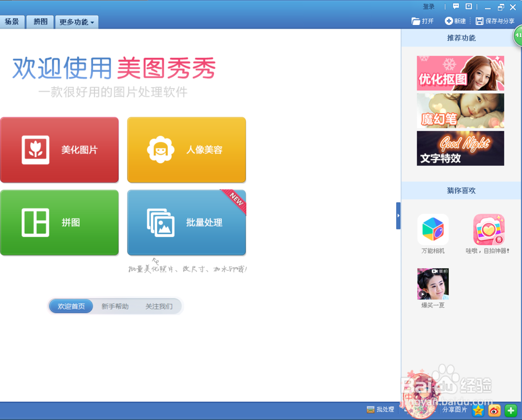522x420 pixels.
Task: Open the 美化图片 red tile
Action: 60,150
